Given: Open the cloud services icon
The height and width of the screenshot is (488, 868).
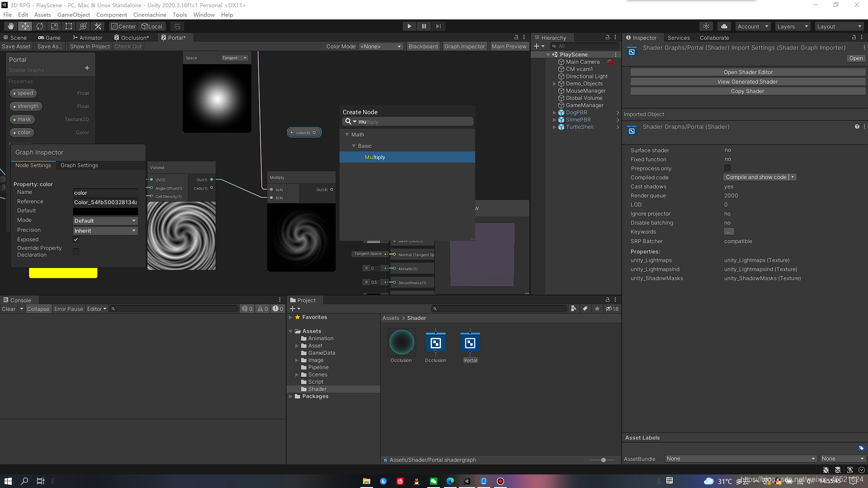Looking at the screenshot, I should pos(724,26).
